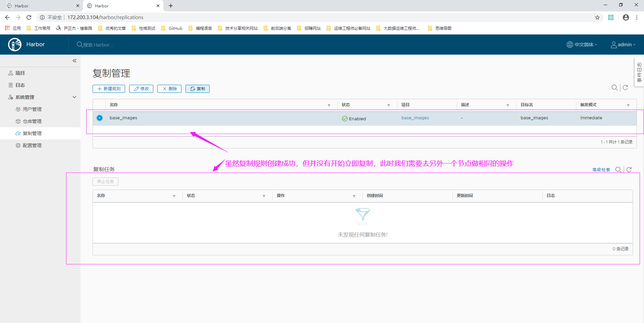Viewport: 644px width, 323px height.
Task: Open the filter for the jobs 名称 column
Action: coord(174,196)
